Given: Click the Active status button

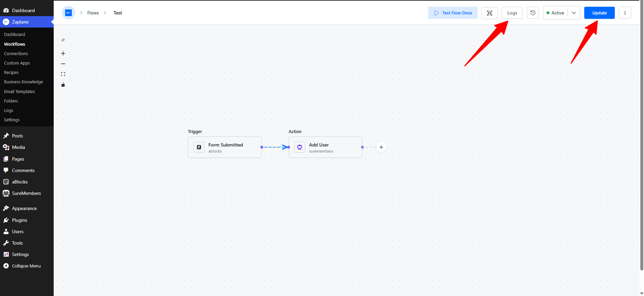Looking at the screenshot, I should 555,13.
